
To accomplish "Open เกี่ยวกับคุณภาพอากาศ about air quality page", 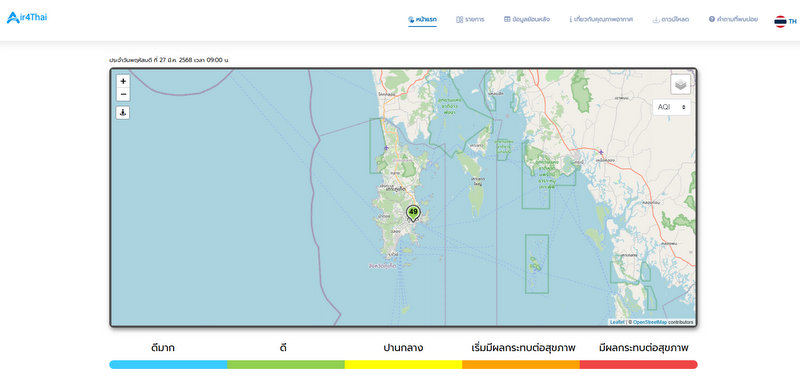I will point(601,19).
